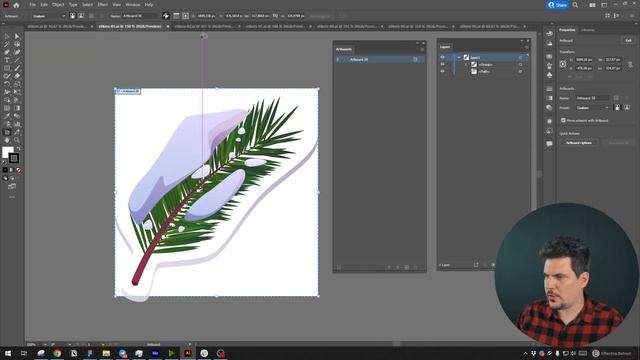The height and width of the screenshot is (360, 640).
Task: Select the Selection tool arrow
Action: [x=7, y=36]
